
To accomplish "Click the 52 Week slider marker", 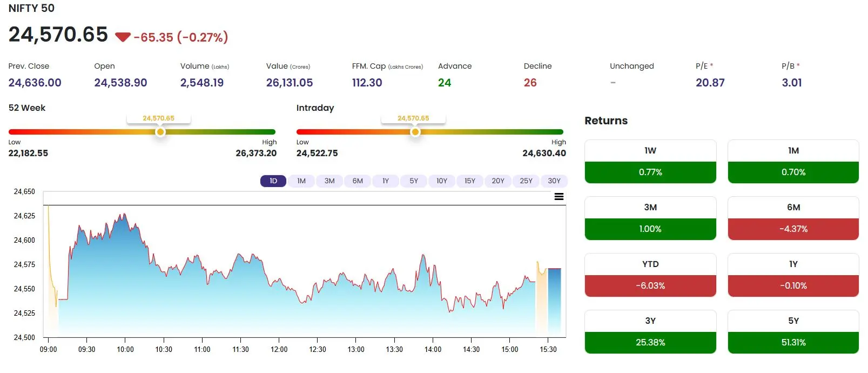I will (160, 132).
